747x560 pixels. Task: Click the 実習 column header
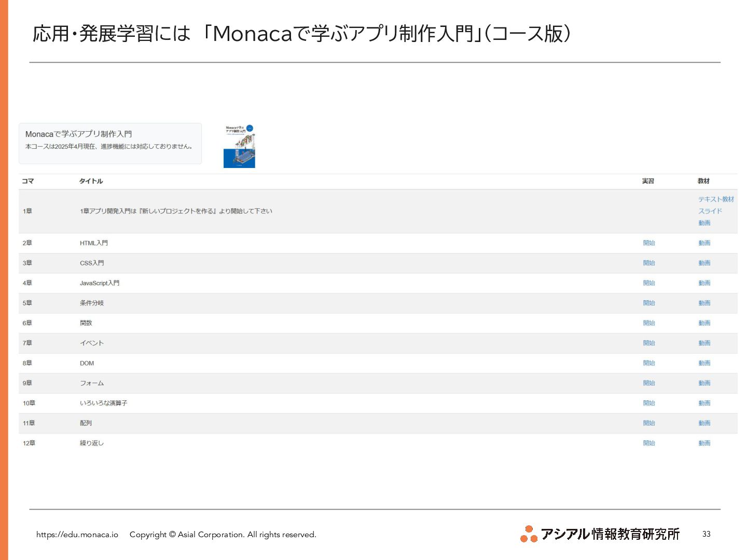tap(648, 181)
